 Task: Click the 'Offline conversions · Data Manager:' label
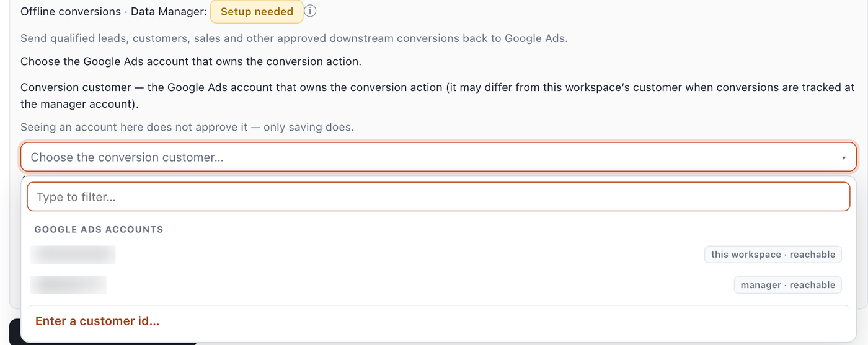[114, 11]
